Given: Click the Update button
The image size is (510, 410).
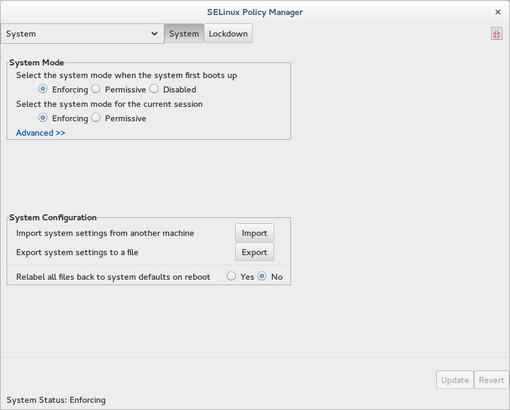Looking at the screenshot, I should point(455,380).
